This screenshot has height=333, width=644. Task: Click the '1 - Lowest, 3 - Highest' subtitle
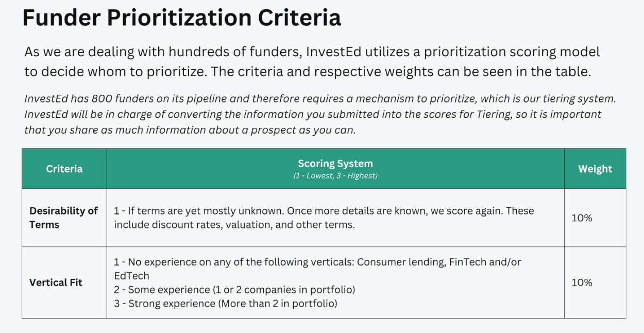pos(335,176)
